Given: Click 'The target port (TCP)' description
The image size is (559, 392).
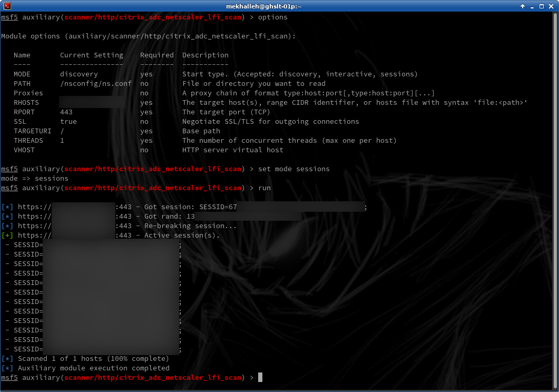Looking at the screenshot, I should [x=227, y=112].
